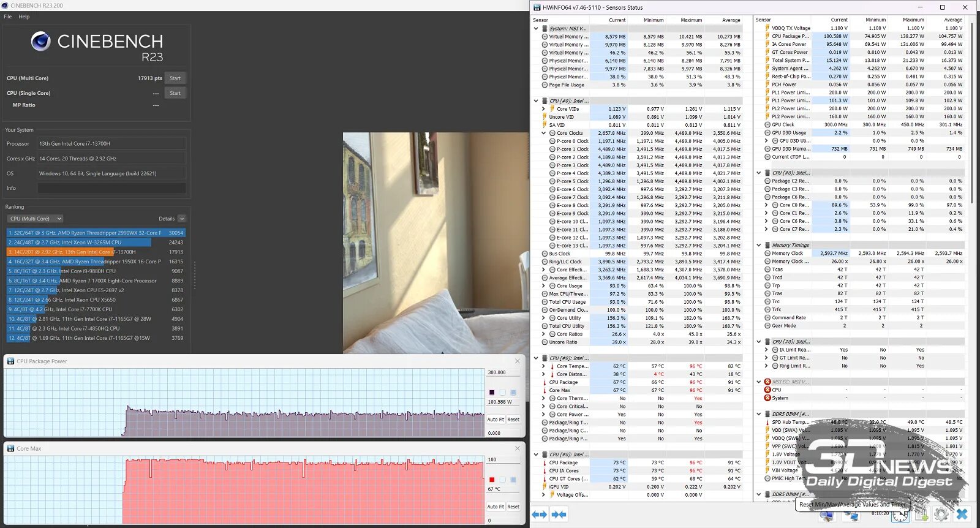The image size is (980, 528).
Task: Click the HWiNFO64 title bar app icon
Action: tap(537, 7)
